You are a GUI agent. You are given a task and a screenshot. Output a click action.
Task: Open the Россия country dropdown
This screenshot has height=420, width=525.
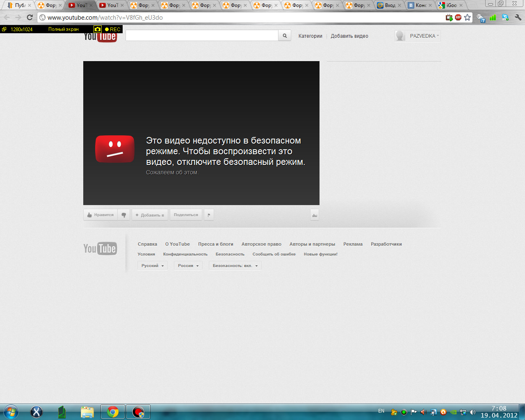tap(188, 265)
